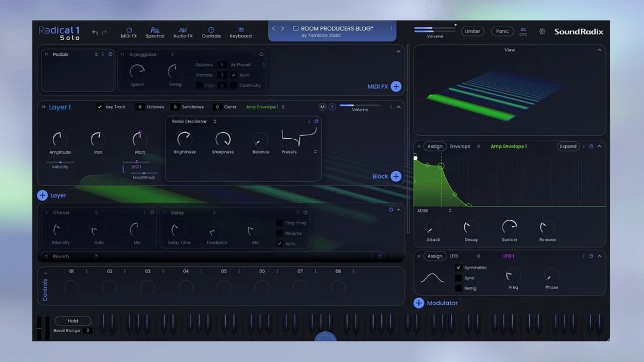Collapse the MIDI FX section chevron
Viewport: 644px width, 362px height.
pos(398,51)
